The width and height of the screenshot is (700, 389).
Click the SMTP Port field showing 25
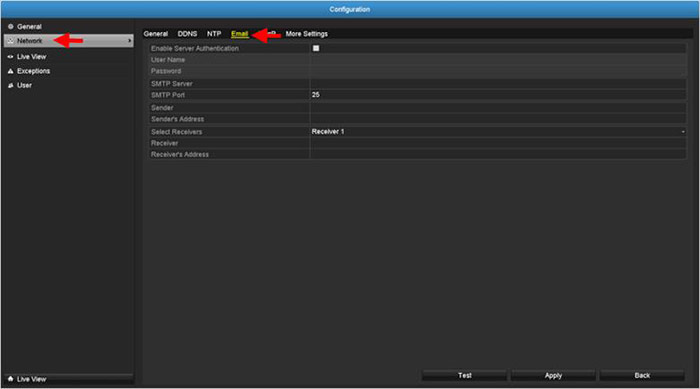pos(498,95)
